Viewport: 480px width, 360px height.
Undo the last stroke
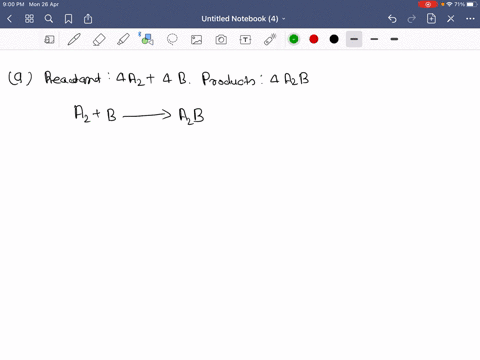392,19
